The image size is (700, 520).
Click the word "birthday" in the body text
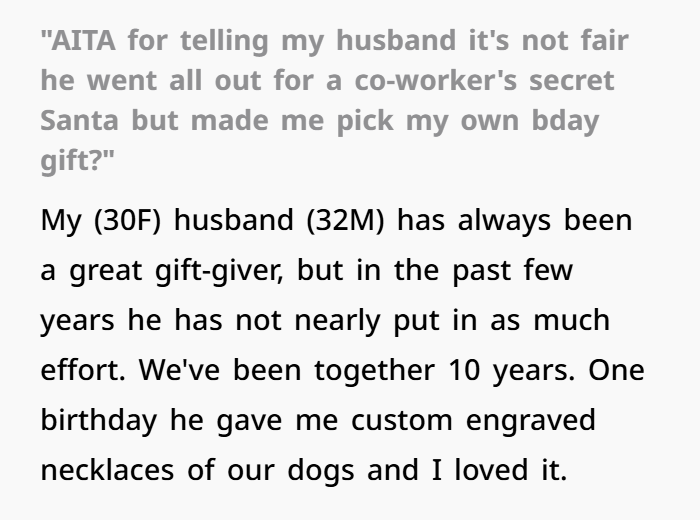pos(99,420)
